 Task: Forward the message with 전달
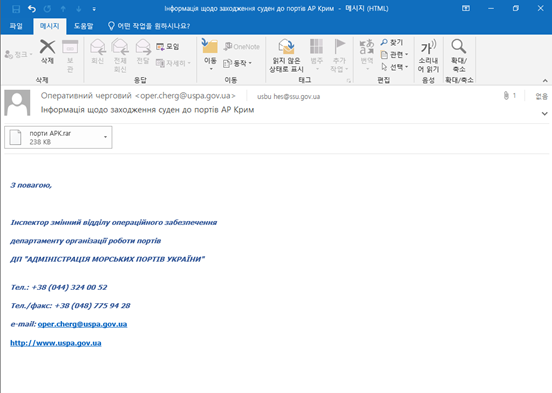click(143, 51)
